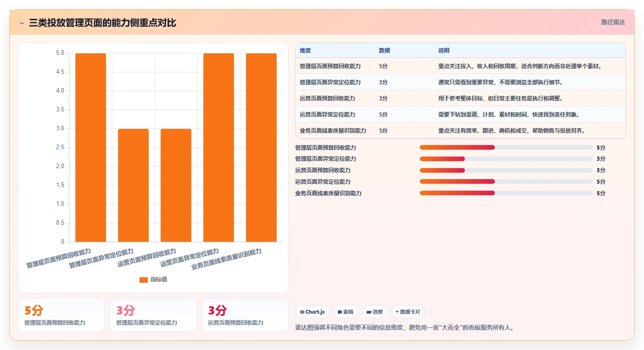
Task: Click the 三类投放管理页面的能力侧重点对比 title
Action: click(x=102, y=23)
